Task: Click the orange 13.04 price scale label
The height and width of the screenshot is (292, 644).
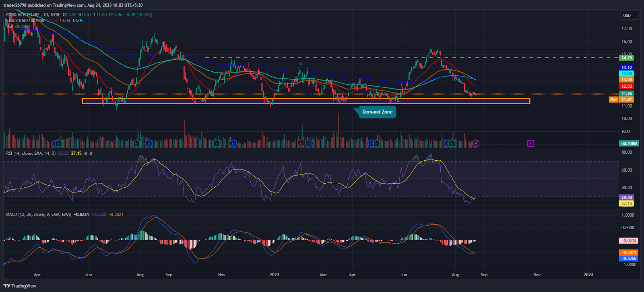Action: click(627, 80)
